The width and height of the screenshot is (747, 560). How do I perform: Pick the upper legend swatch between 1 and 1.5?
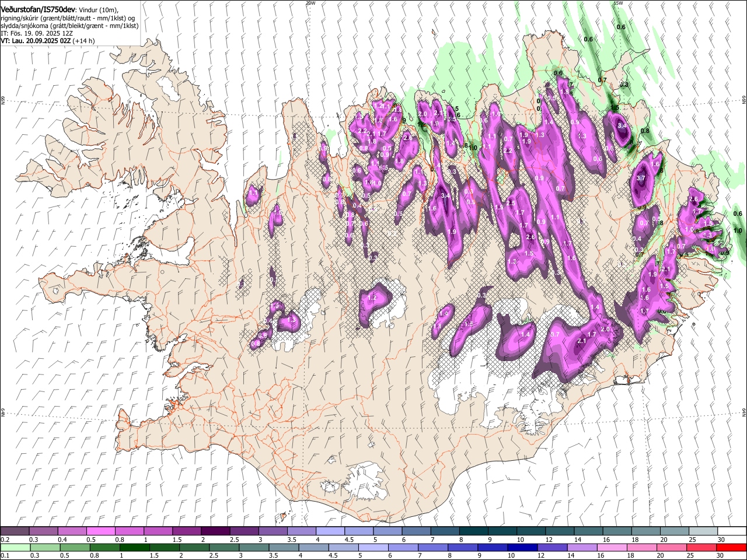click(x=158, y=531)
